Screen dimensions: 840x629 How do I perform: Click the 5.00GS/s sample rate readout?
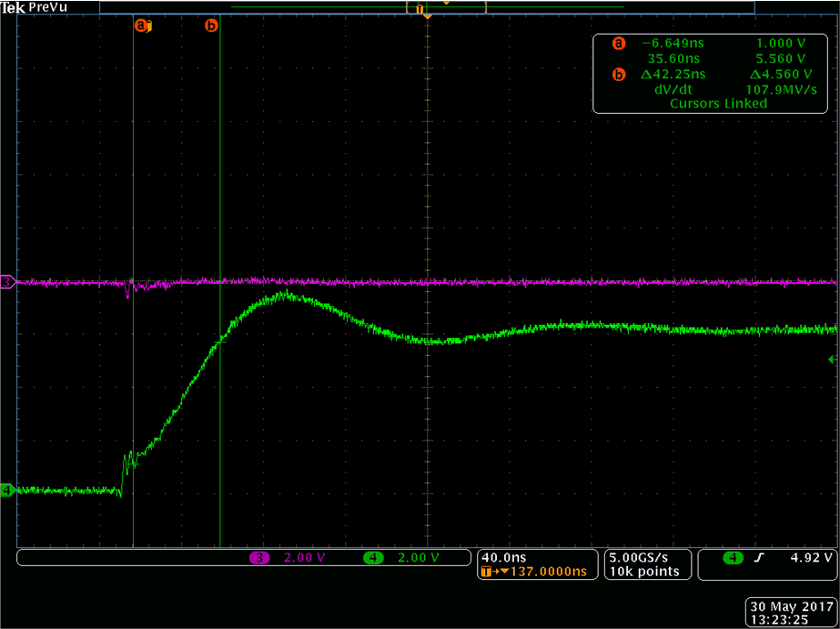coord(644,557)
